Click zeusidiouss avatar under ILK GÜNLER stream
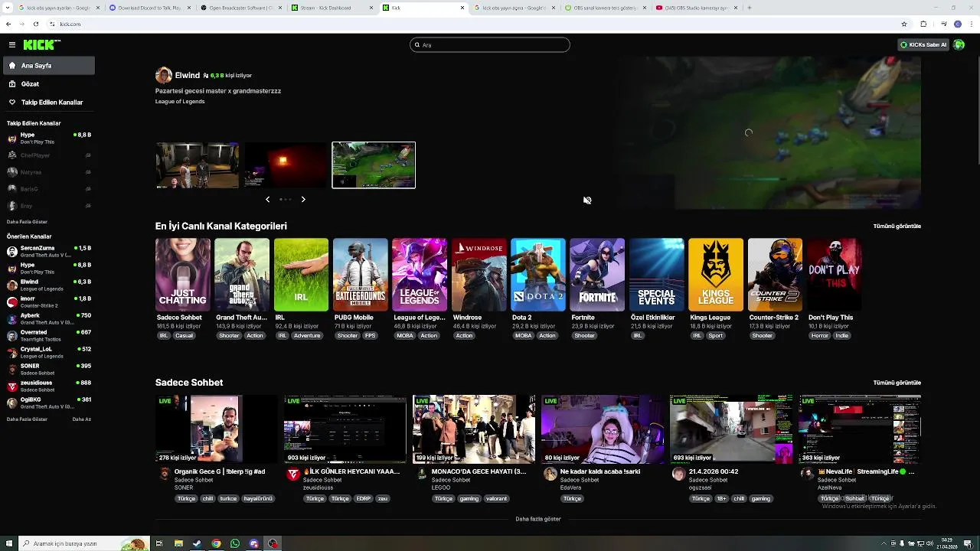This screenshot has width=980, height=551. [x=293, y=474]
